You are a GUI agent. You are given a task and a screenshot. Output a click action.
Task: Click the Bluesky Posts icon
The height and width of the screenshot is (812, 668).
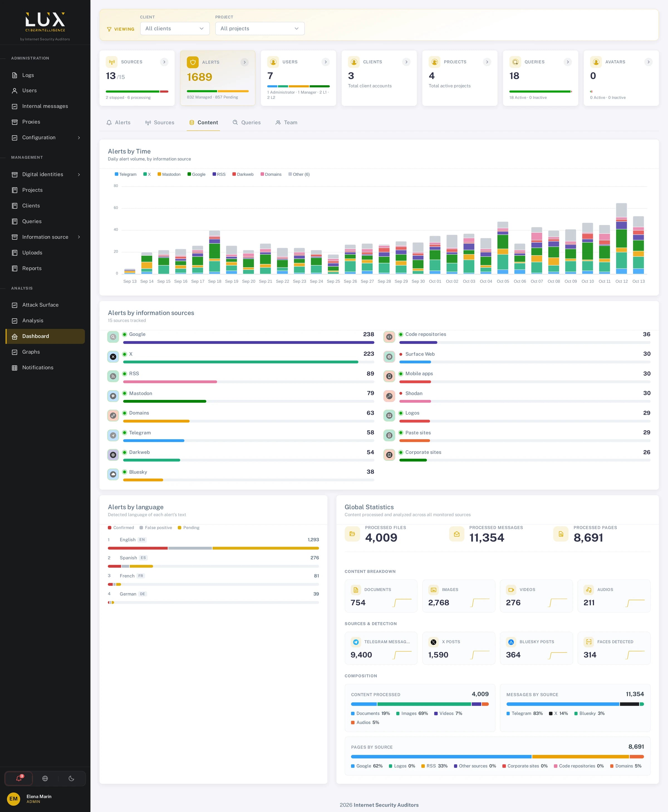point(511,642)
